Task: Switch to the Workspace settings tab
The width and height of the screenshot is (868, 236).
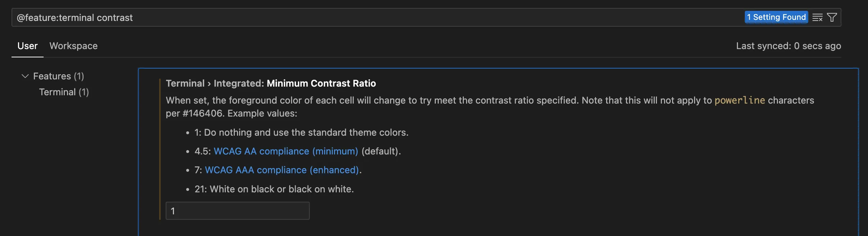Action: point(73,46)
